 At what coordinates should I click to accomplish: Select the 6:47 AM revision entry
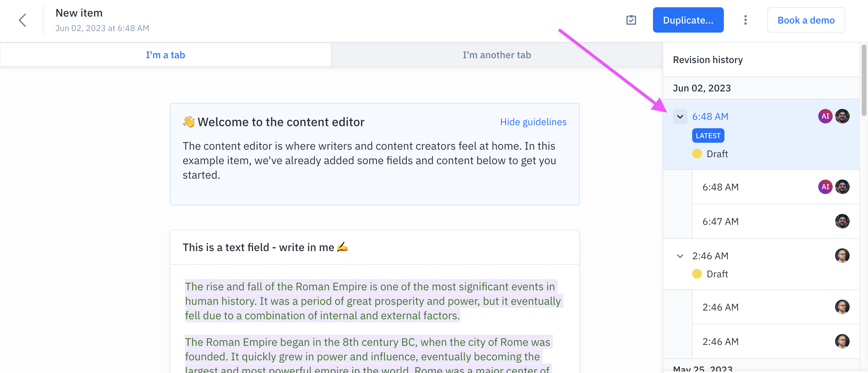776,221
